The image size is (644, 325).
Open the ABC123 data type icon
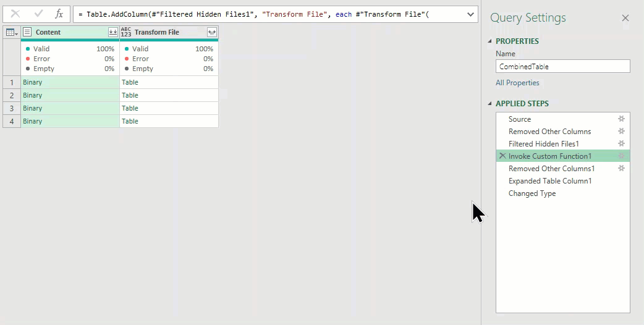pos(126,32)
